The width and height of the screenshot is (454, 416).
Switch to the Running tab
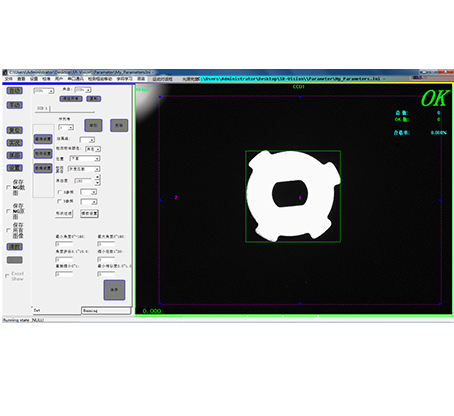[x=106, y=311]
